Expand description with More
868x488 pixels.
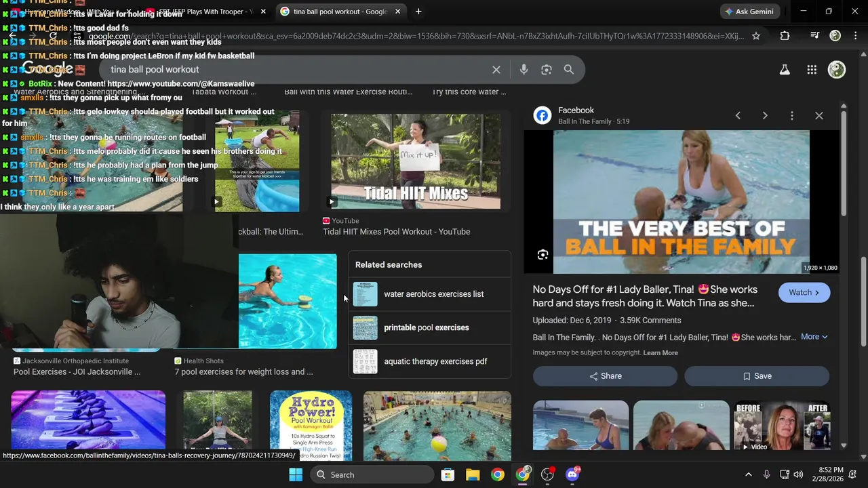point(814,337)
